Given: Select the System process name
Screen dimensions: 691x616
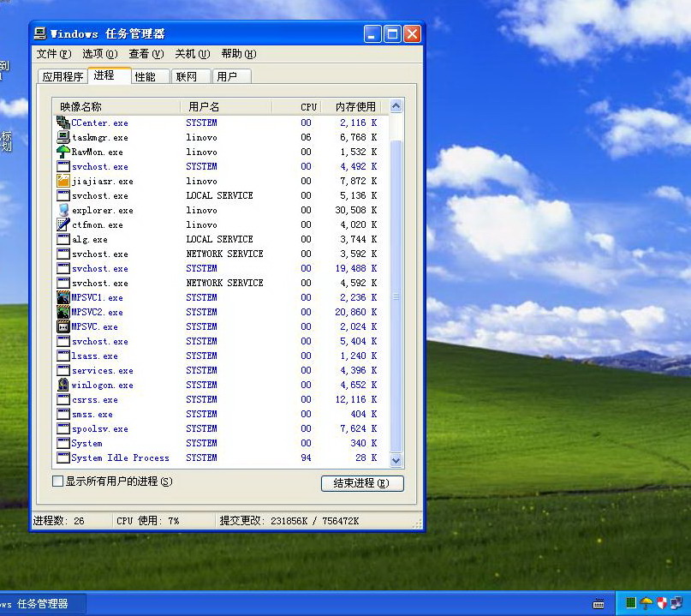Looking at the screenshot, I should [x=86, y=443].
